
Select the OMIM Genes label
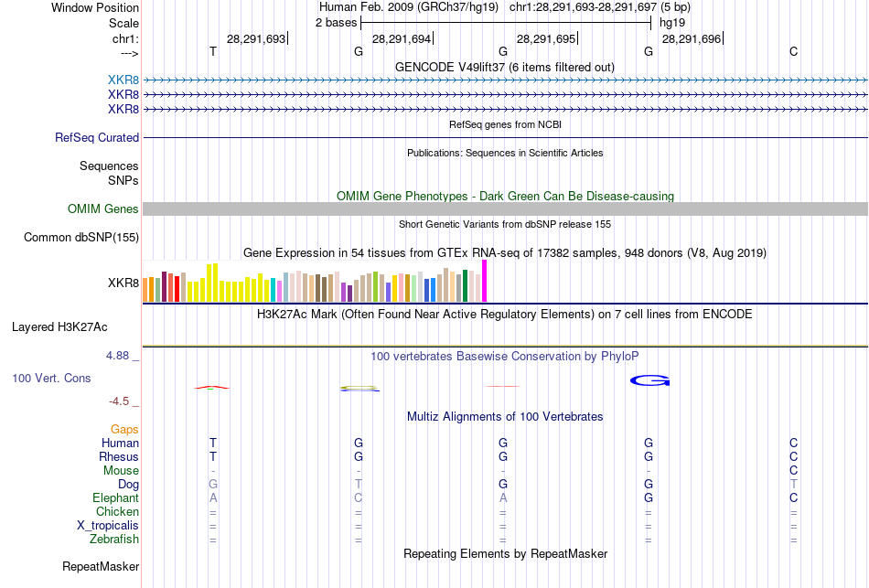click(102, 208)
